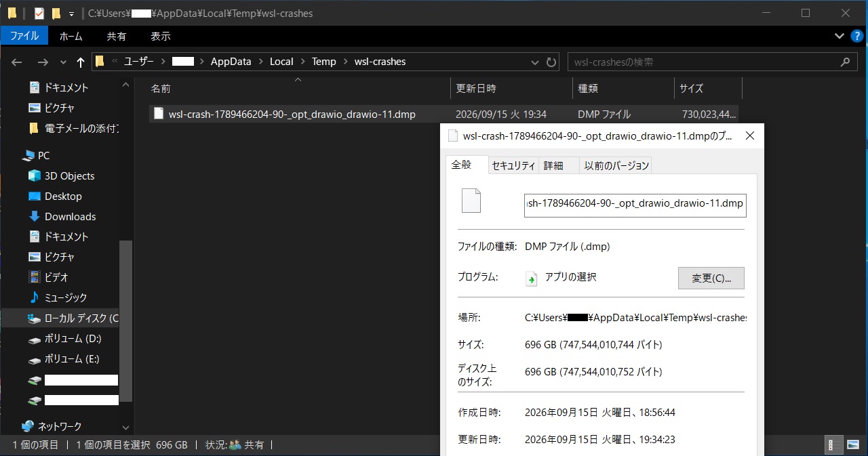Click the 2026/09/15 火 19:34 date cell
The width and height of the screenshot is (868, 456).
(501, 114)
